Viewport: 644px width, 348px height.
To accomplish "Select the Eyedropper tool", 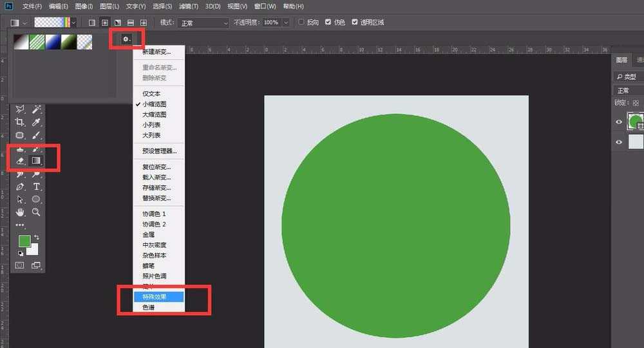I will (x=37, y=122).
